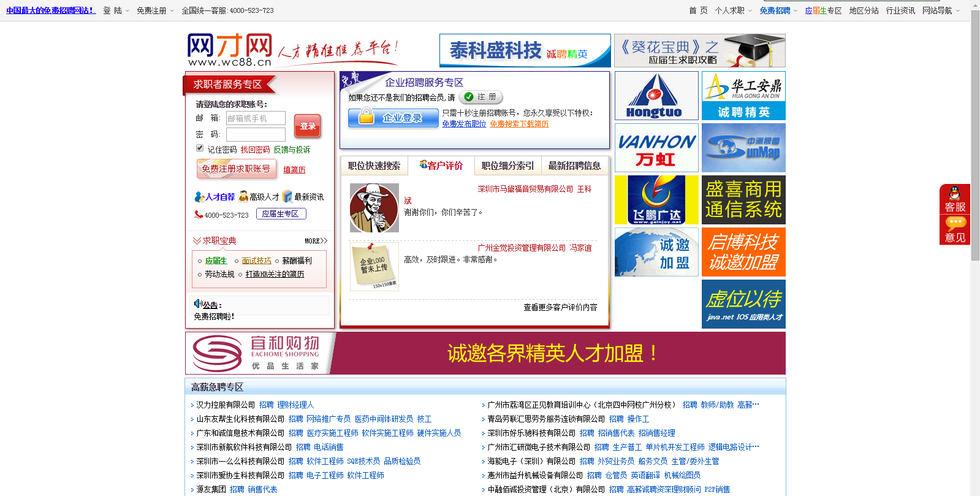
Task: Click the 企业LOGO暂未上传 placeholder image
Action: pyautogui.click(x=374, y=267)
